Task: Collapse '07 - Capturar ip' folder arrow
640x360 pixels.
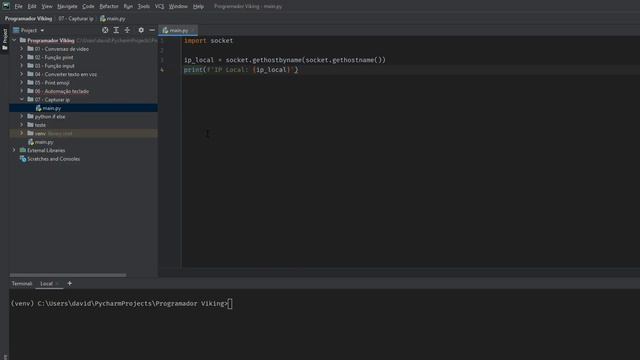Action: 22,99
